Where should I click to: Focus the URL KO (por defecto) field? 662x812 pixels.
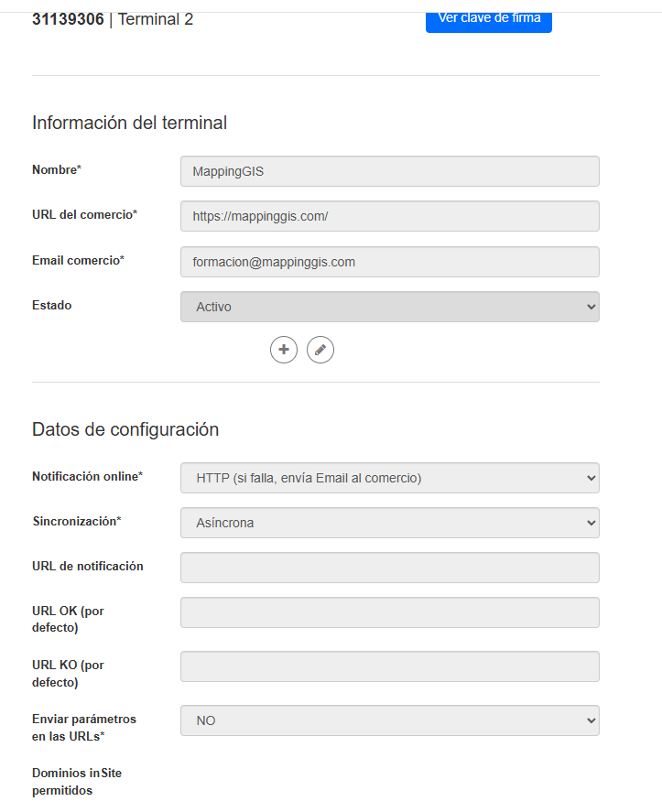coord(389,666)
